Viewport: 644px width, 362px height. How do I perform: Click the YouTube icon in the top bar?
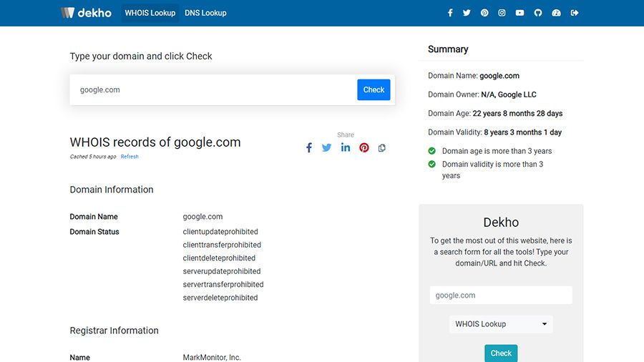point(519,13)
